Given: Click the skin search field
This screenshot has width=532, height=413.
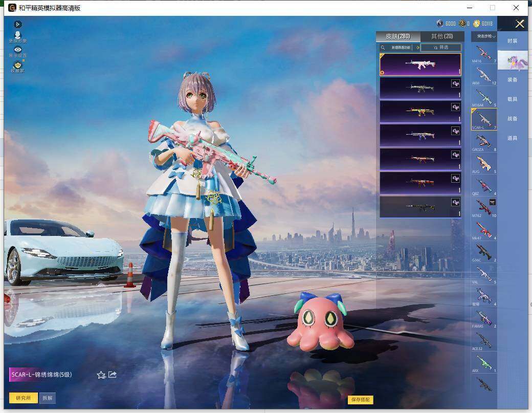Looking at the screenshot, I should pos(396,48).
